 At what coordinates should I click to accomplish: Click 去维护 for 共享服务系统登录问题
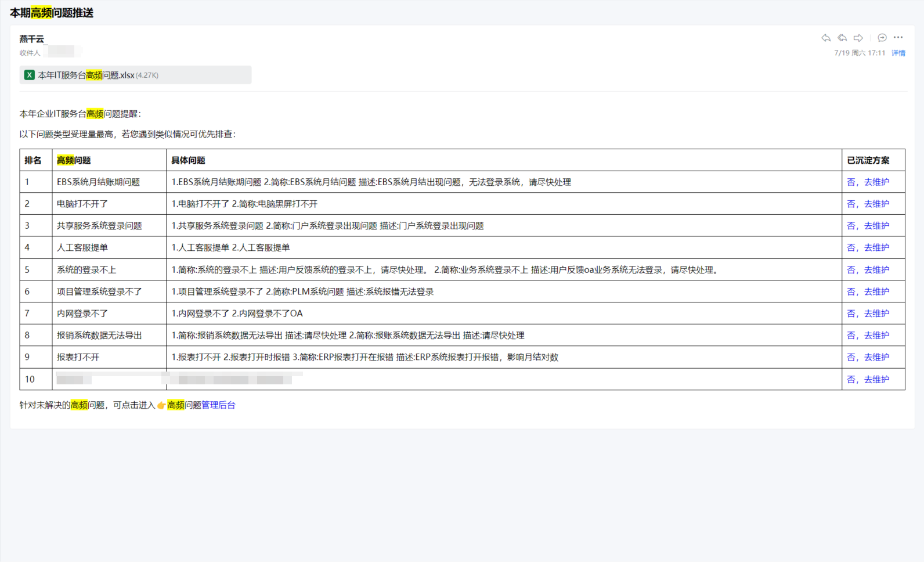pos(876,226)
